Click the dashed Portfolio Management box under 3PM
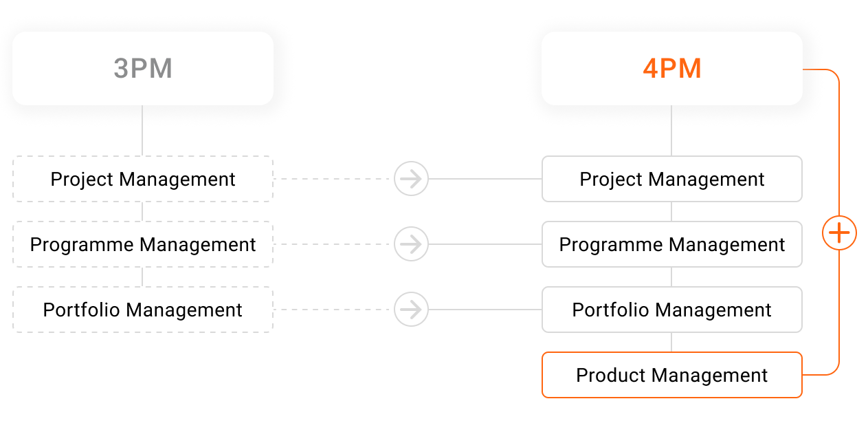Screen dimensions: 868x421 (x=143, y=310)
